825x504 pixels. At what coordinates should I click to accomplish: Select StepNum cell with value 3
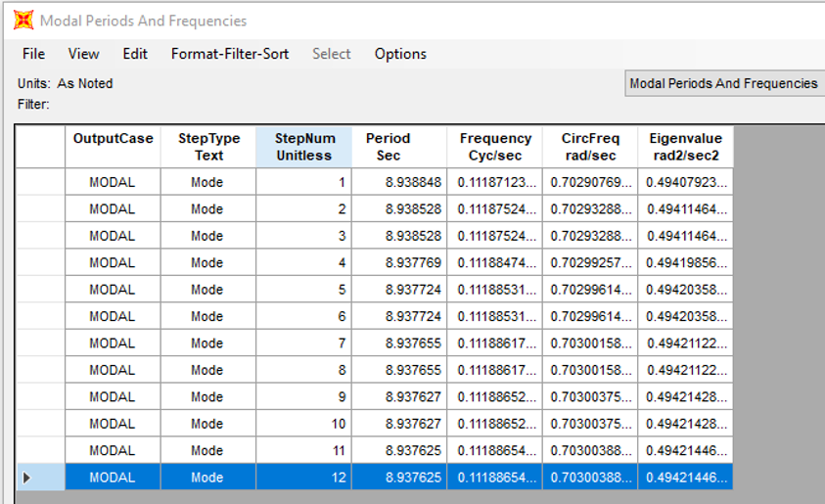click(304, 236)
